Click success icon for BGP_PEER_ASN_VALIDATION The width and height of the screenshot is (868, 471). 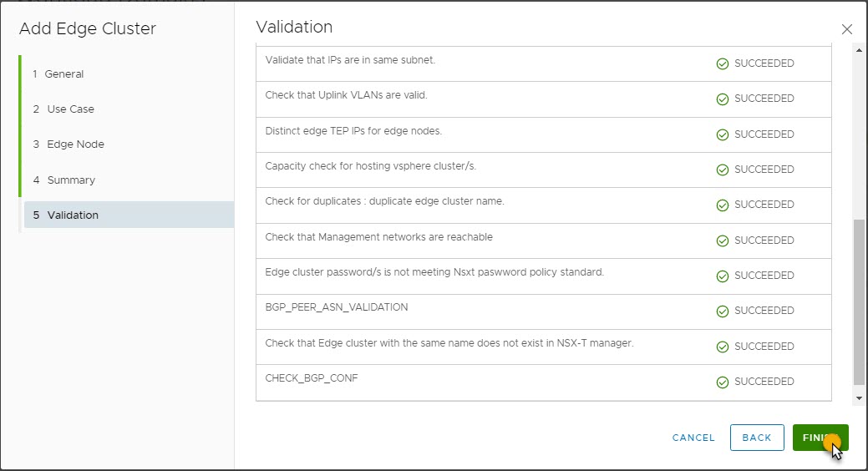tap(723, 311)
